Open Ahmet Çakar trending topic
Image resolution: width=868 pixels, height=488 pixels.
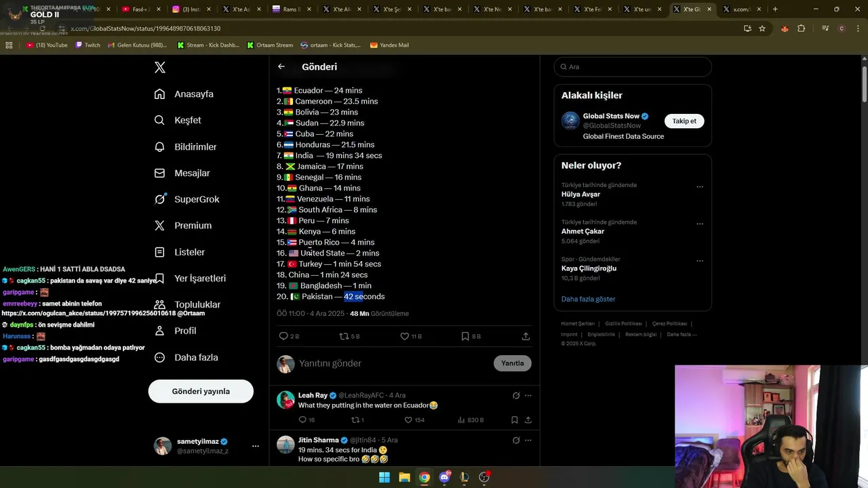point(583,231)
